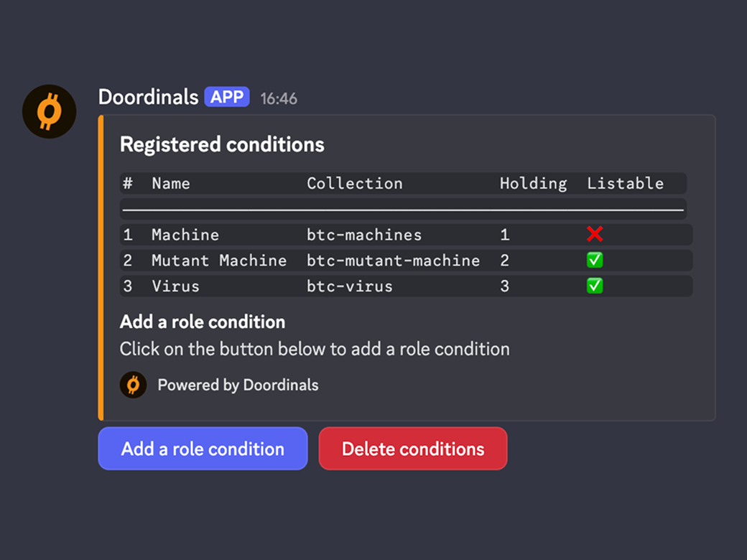The height and width of the screenshot is (560, 747).
Task: Click the red X in Machine row
Action: pos(595,234)
